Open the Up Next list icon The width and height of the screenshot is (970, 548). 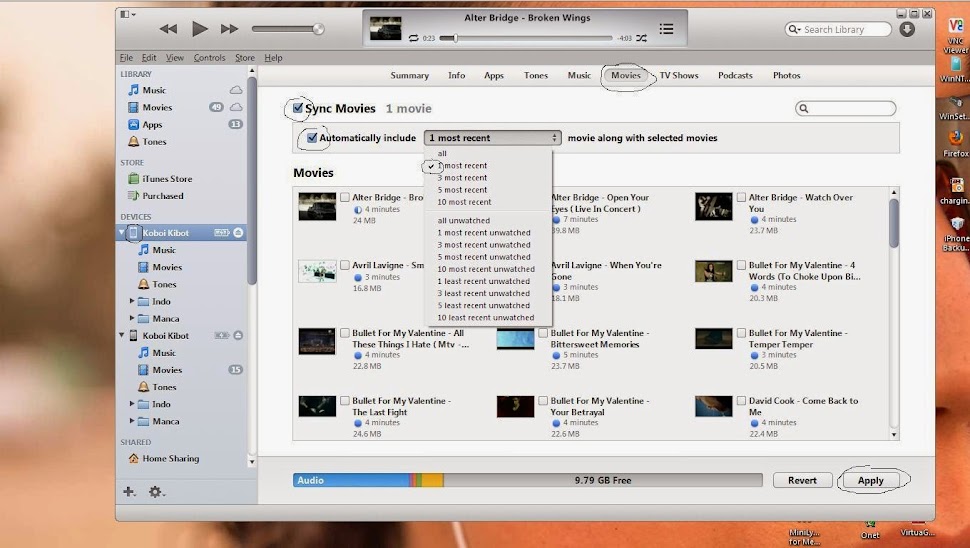pos(666,29)
